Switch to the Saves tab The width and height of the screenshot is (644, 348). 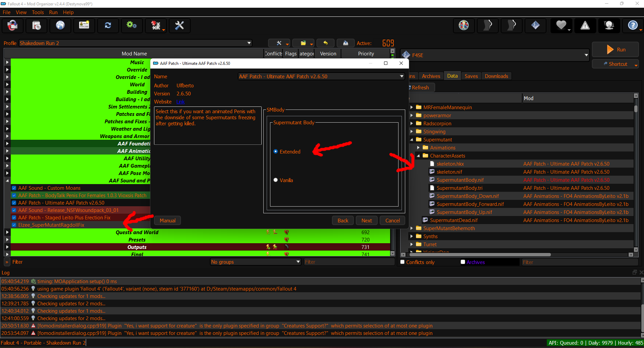[471, 76]
